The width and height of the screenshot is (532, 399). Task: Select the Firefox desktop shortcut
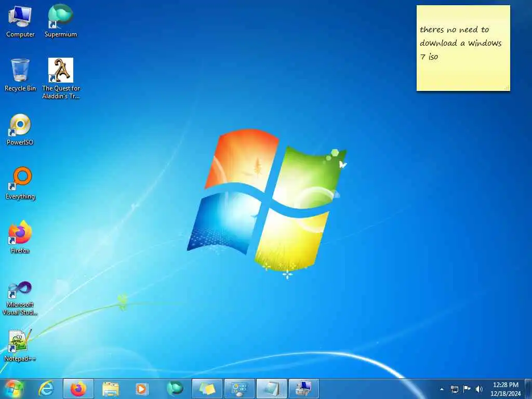pos(20,237)
